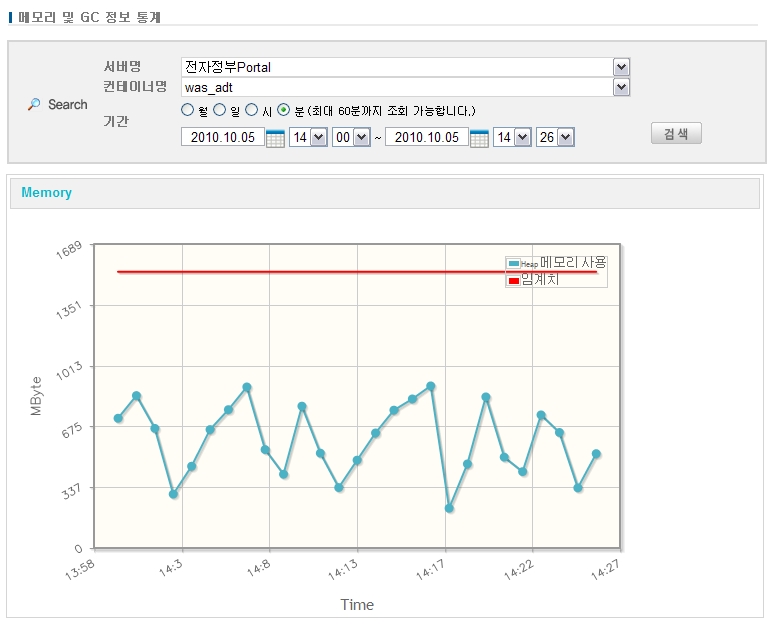Select the 시 (hour) period radio button

pos(252,110)
